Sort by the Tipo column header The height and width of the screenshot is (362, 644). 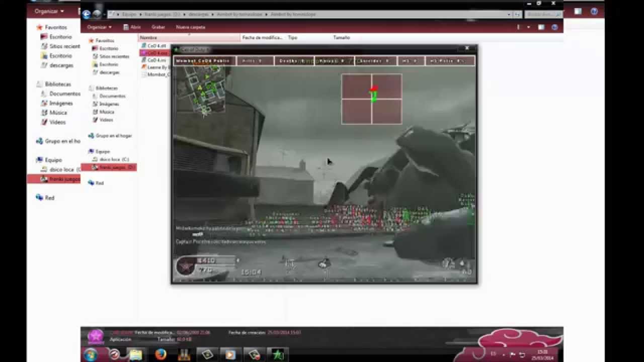pyautogui.click(x=292, y=38)
